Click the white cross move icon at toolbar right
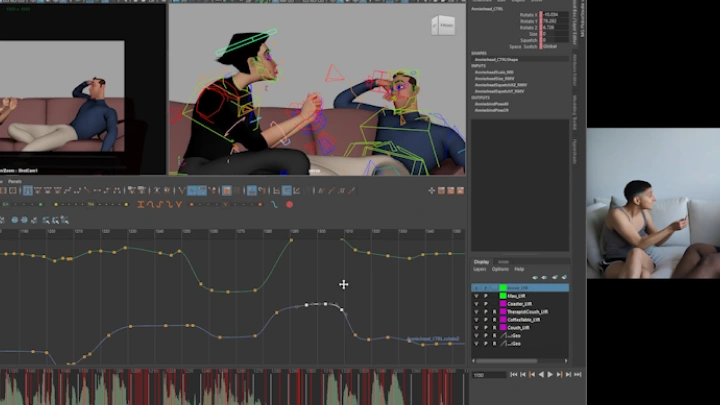Image resolution: width=720 pixels, height=405 pixels. pos(432,191)
